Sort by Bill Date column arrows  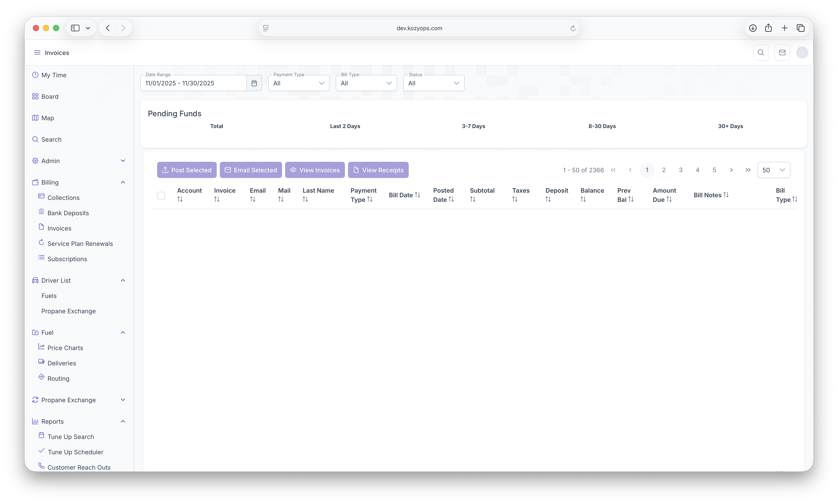pyautogui.click(x=417, y=195)
